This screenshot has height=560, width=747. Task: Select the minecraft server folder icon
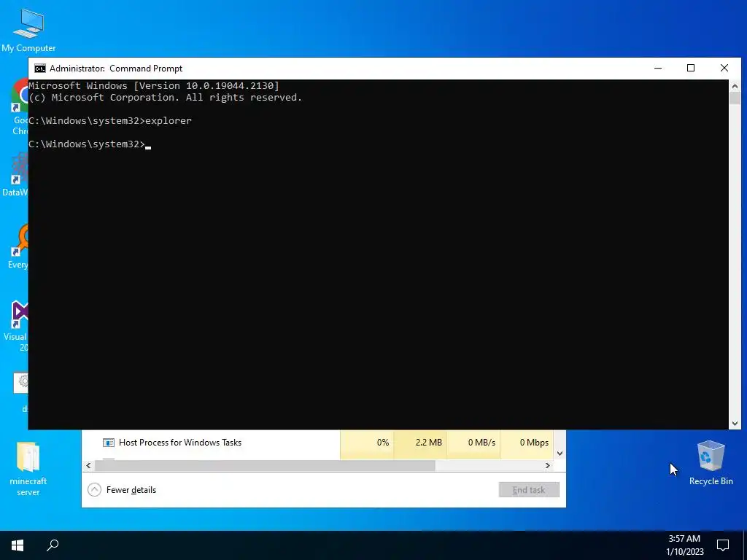pos(28,469)
